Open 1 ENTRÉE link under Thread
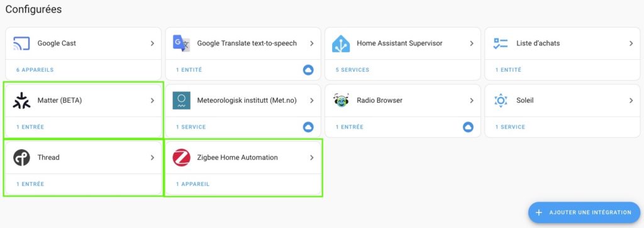The width and height of the screenshot is (644, 228). coord(30,184)
